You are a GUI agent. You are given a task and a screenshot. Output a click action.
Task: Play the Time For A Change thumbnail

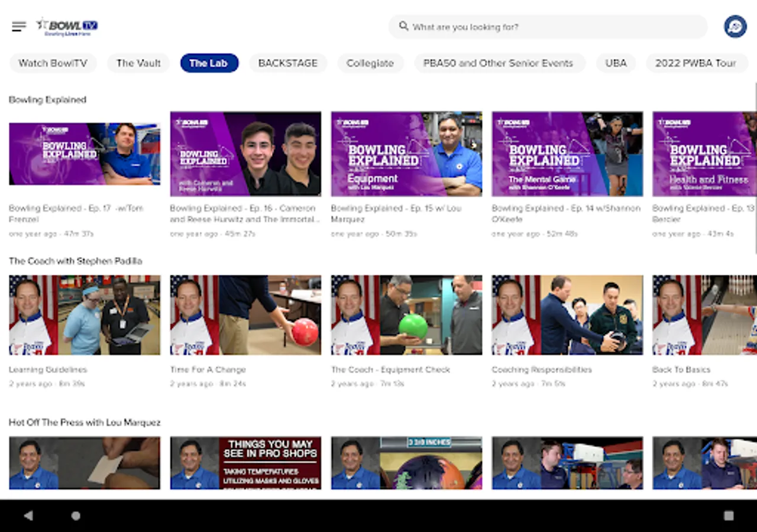click(x=245, y=314)
